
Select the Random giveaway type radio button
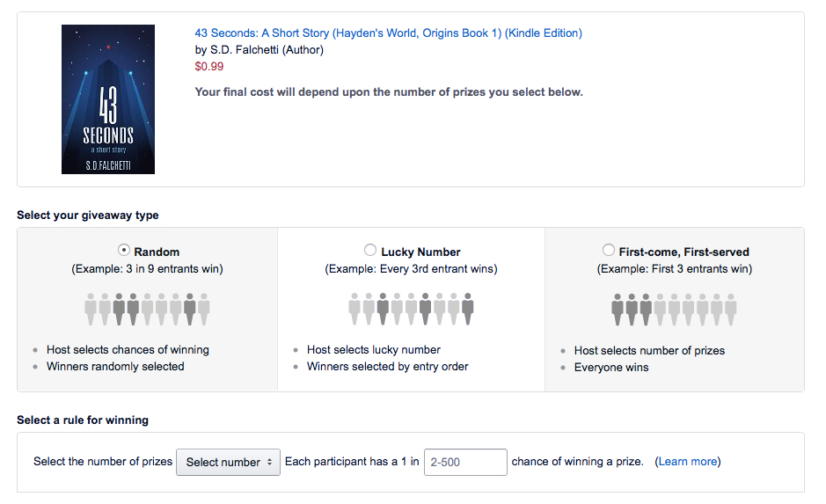pos(124,250)
